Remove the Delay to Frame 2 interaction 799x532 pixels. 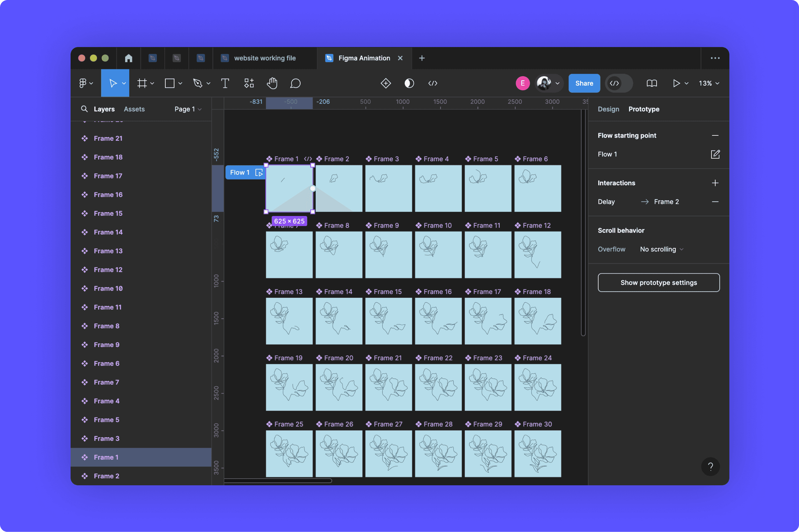pyautogui.click(x=715, y=202)
